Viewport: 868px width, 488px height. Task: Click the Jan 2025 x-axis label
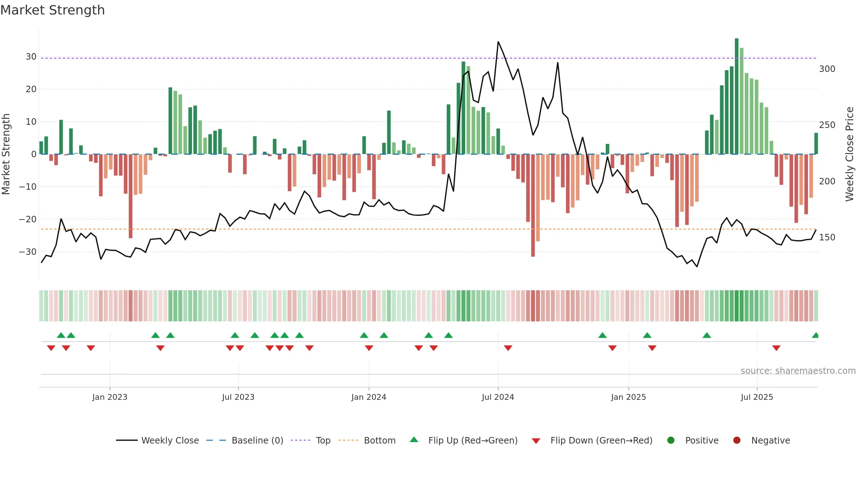629,397
